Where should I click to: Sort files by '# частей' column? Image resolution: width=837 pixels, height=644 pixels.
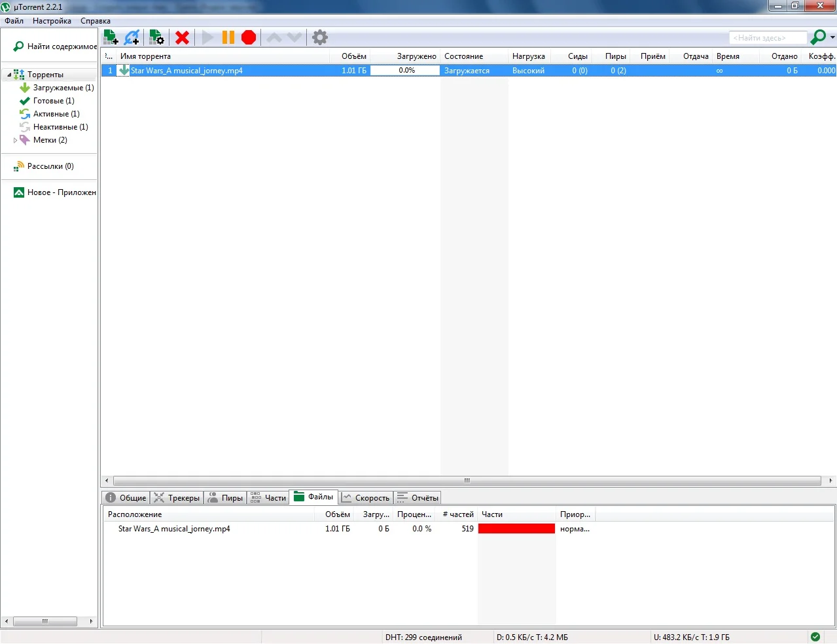[x=458, y=514]
